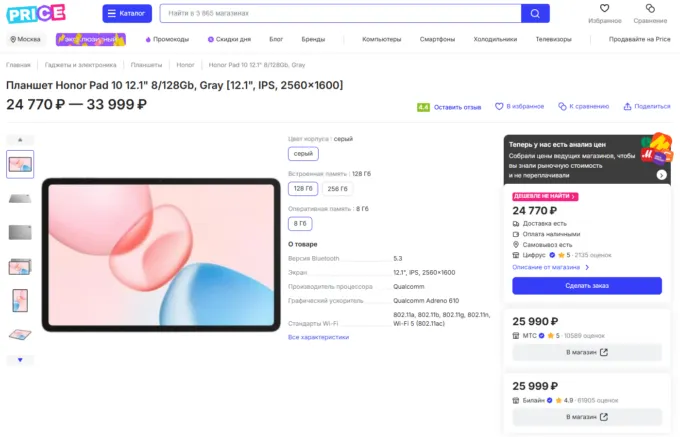The width and height of the screenshot is (680, 437).
Task: Open Все характеристики link
Action: coord(318,337)
